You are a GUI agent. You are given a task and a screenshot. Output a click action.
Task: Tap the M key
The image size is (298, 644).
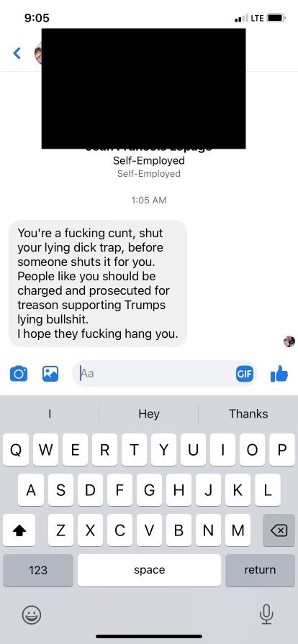point(238,530)
